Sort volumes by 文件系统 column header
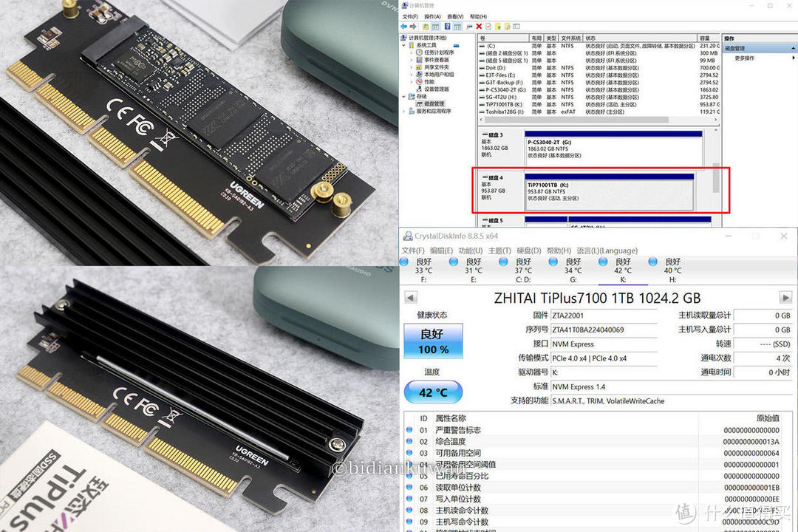Screen dimensions: 798x532 [x=571, y=38]
